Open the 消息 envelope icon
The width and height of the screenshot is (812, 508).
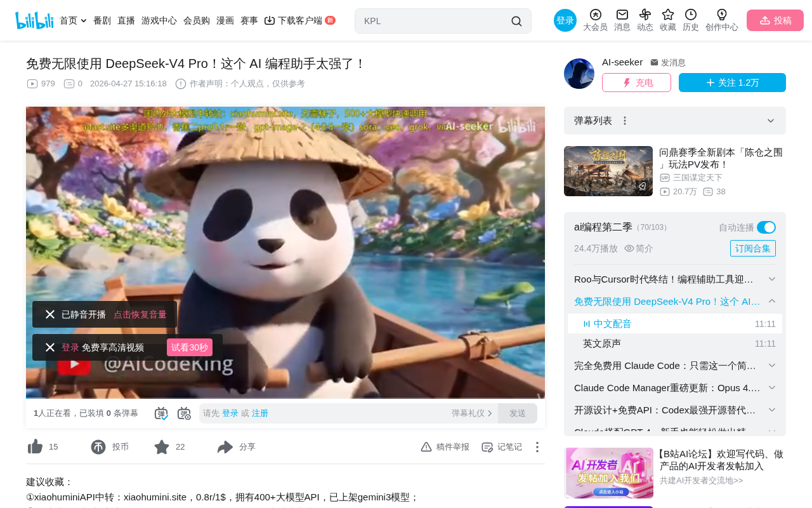pos(622,15)
